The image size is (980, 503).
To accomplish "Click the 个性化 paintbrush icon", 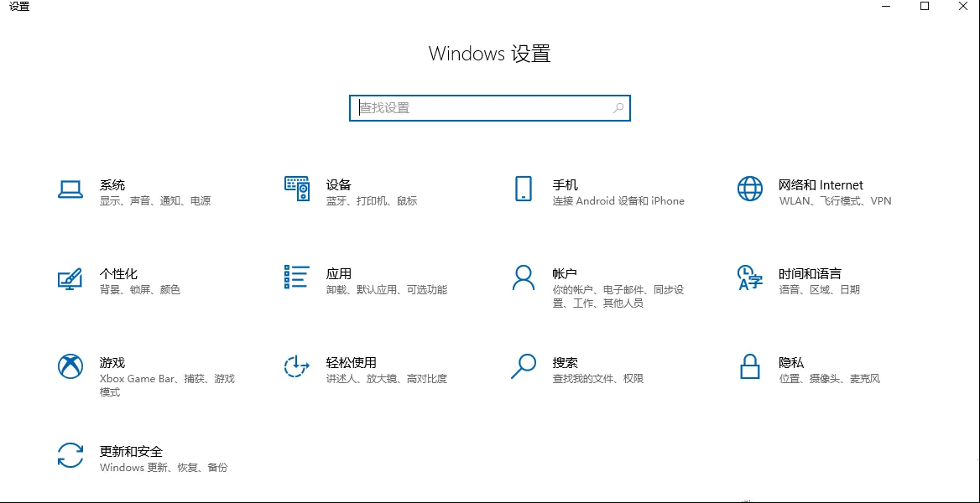I will point(70,278).
